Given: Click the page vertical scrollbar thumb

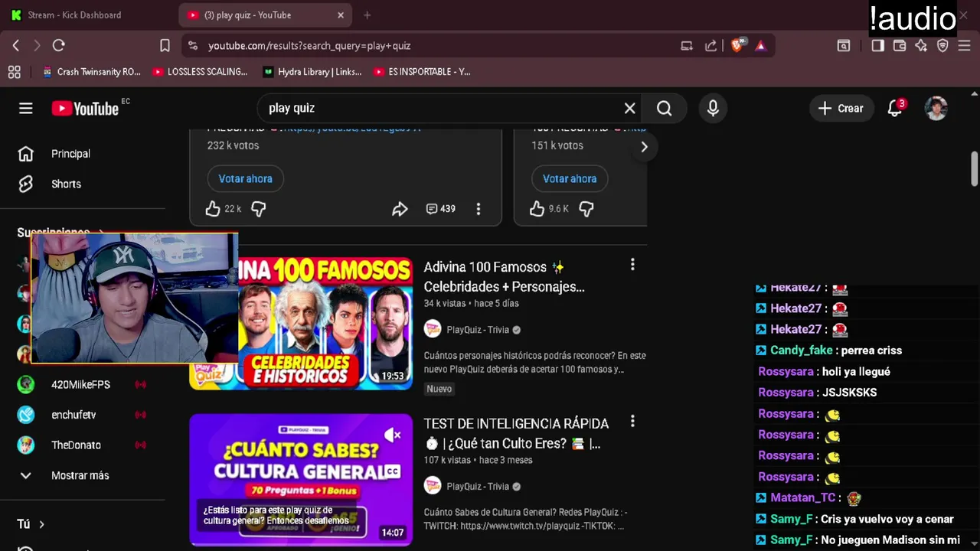Looking at the screenshot, I should point(975,168).
